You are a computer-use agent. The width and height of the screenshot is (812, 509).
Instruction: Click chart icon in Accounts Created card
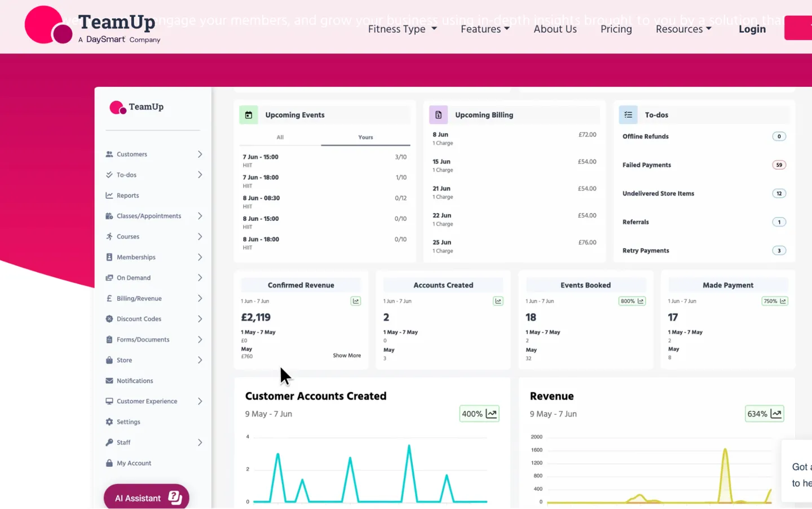click(x=498, y=301)
